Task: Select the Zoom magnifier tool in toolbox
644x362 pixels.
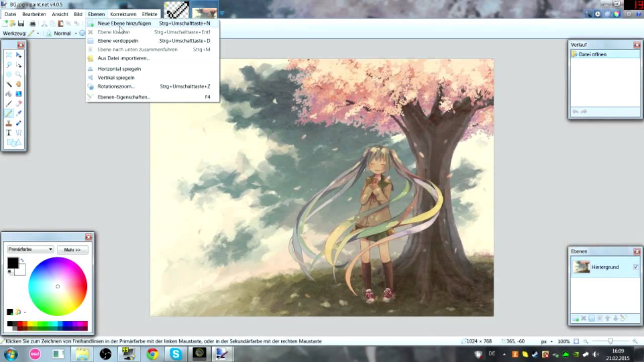Action: (x=19, y=74)
